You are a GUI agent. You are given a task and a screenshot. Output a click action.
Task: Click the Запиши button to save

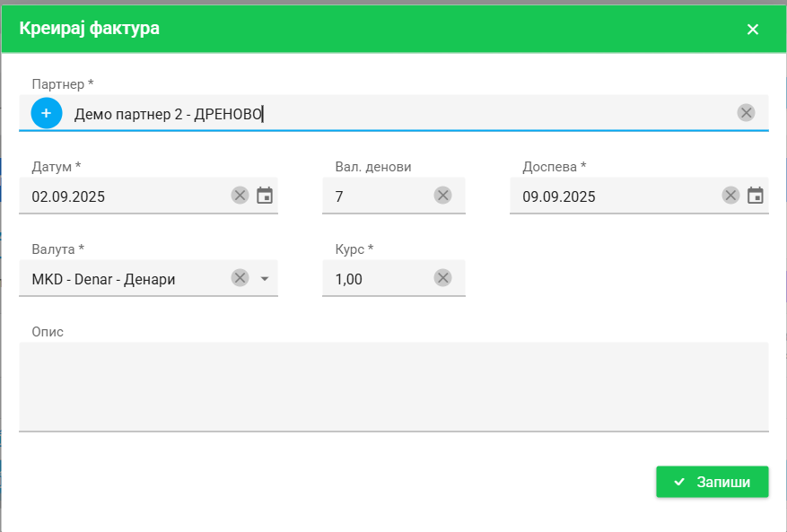(712, 482)
